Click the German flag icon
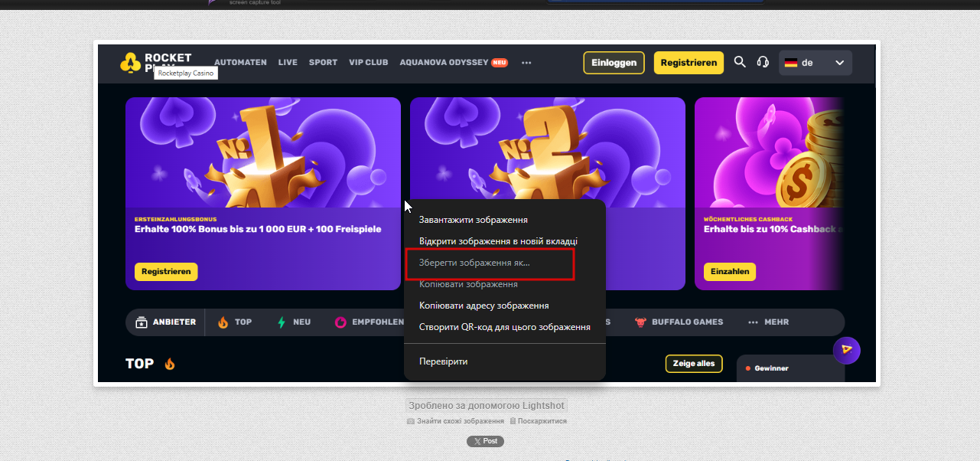Image resolution: width=980 pixels, height=461 pixels. click(x=791, y=63)
